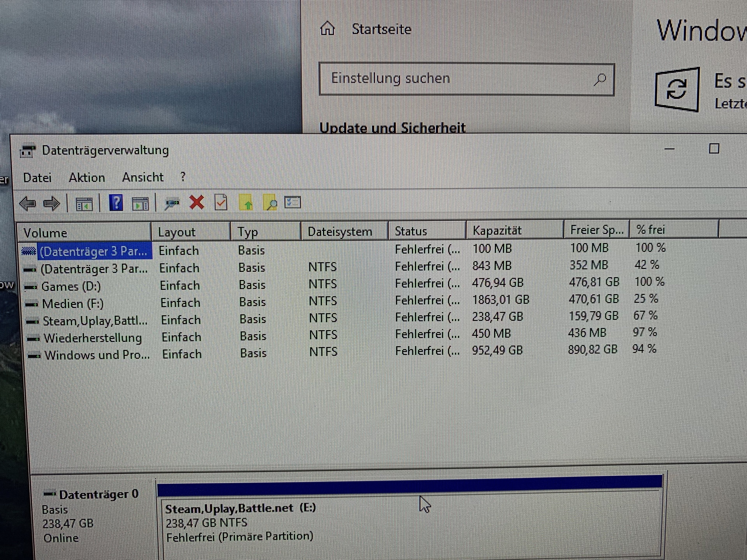This screenshot has width=747, height=560.
Task: Click Startseite link in Settings
Action: (x=381, y=29)
